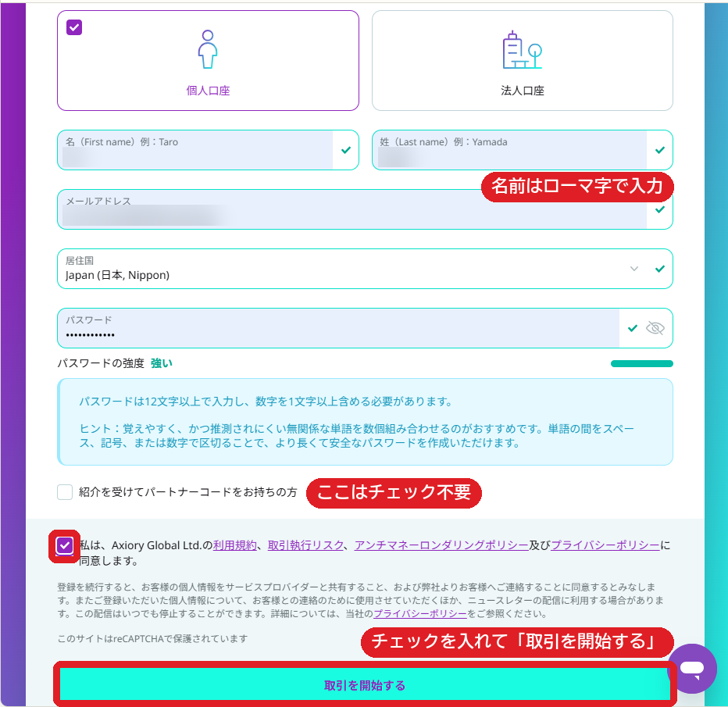Open the 利用規約 link
This screenshot has height=707, width=728.
[x=235, y=545]
